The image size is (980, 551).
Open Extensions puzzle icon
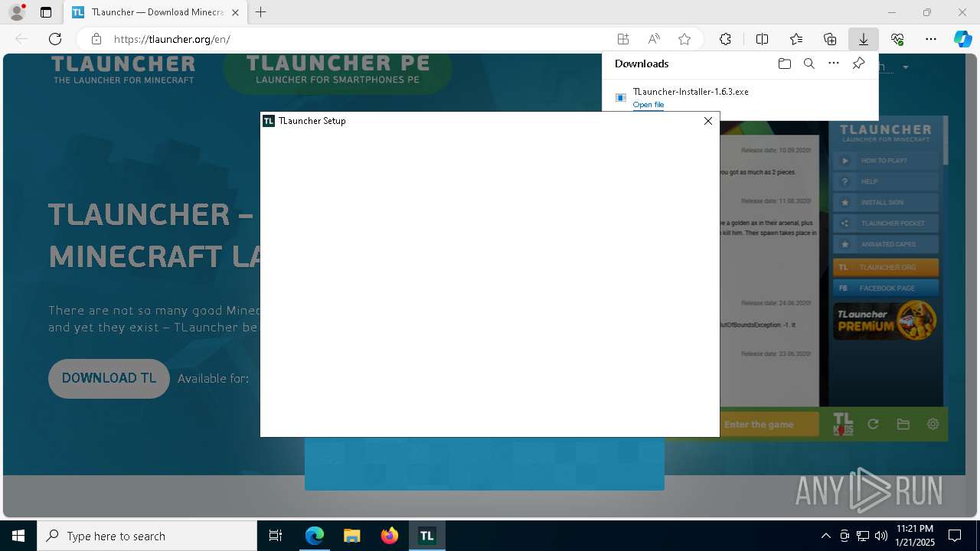coord(725,39)
